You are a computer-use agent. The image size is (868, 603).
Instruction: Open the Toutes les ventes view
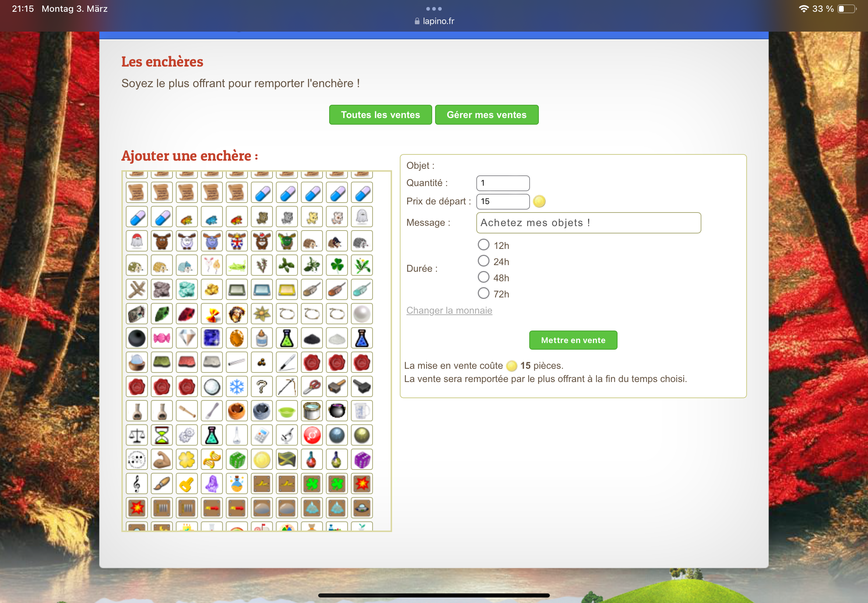pos(380,115)
